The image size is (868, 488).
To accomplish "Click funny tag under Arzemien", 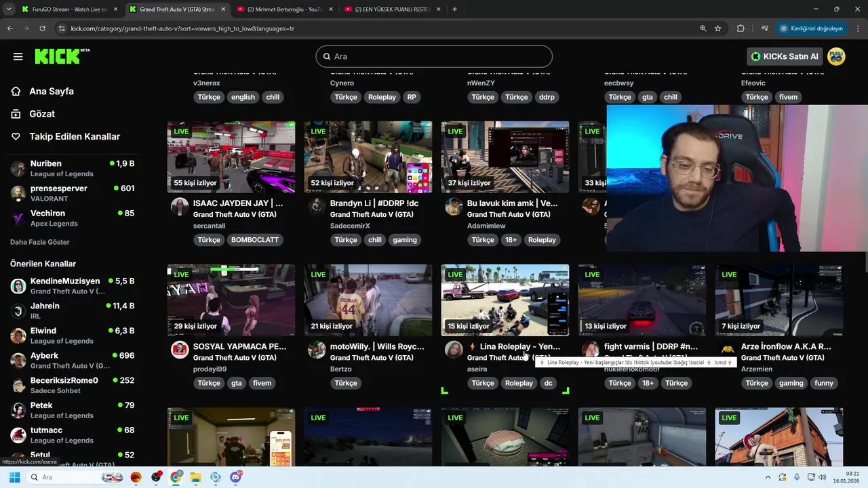I will coord(824,383).
